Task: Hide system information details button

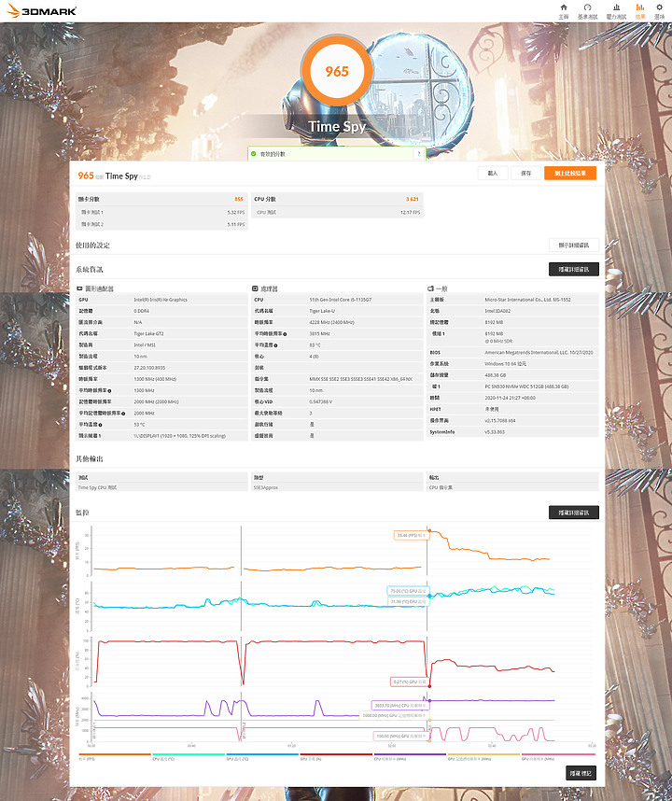Action: pos(574,269)
